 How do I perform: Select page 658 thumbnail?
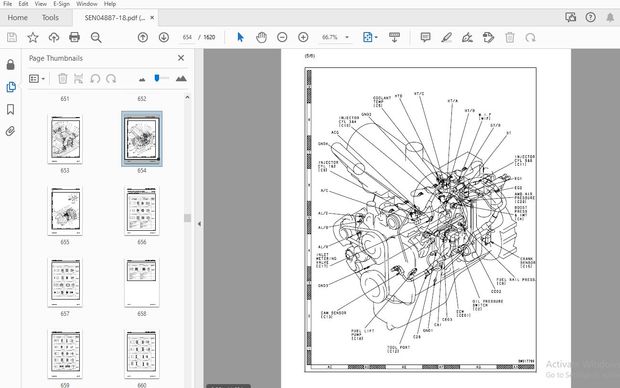pyautogui.click(x=142, y=282)
